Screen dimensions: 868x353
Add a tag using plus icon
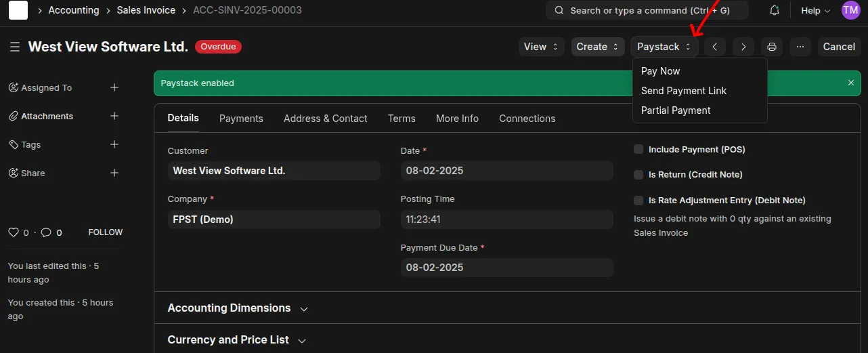click(x=114, y=144)
